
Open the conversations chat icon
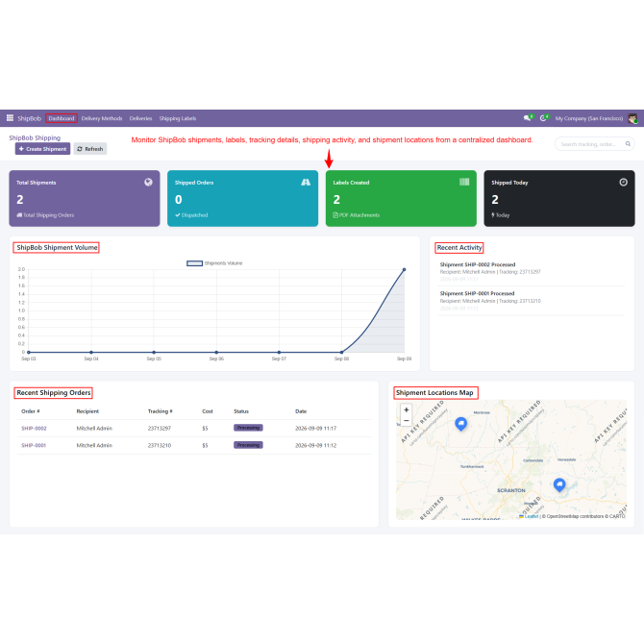(528, 118)
